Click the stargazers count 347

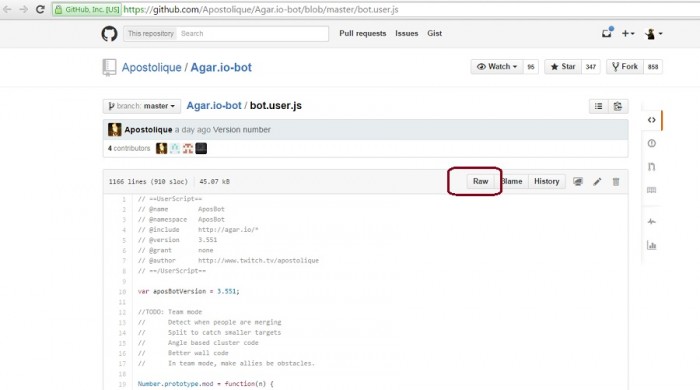tap(591, 66)
